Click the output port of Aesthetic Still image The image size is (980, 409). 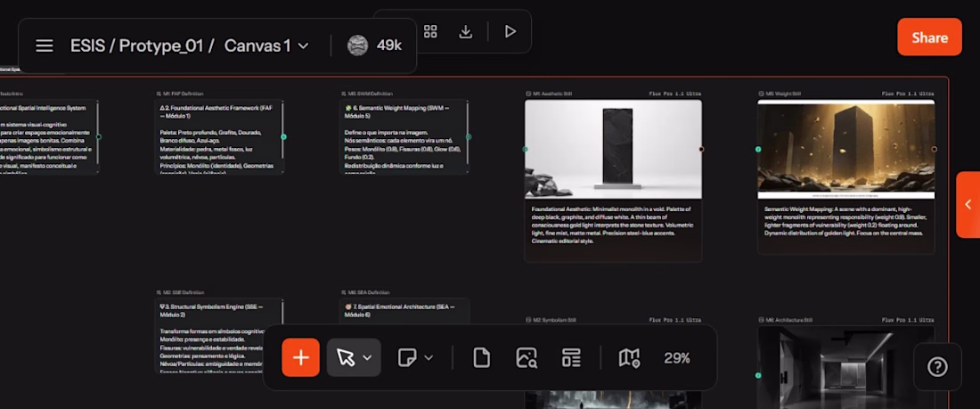click(x=701, y=150)
